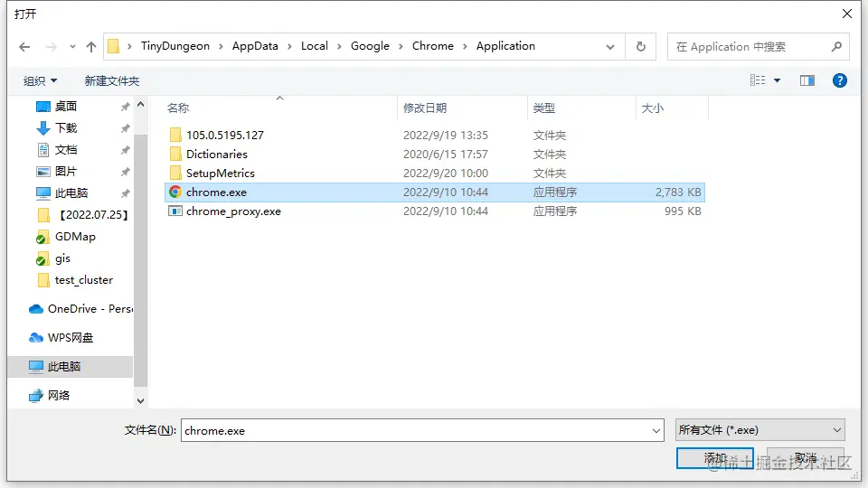Image resolution: width=868 pixels, height=488 pixels.
Task: Click the folder icon in the address bar
Action: tap(114, 46)
